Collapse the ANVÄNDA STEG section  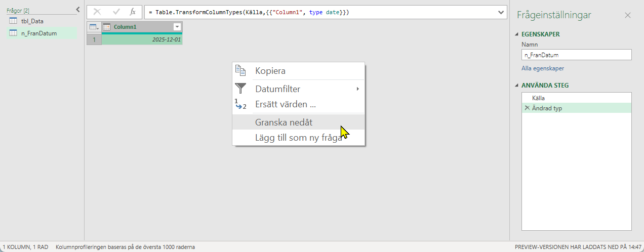[x=516, y=86]
